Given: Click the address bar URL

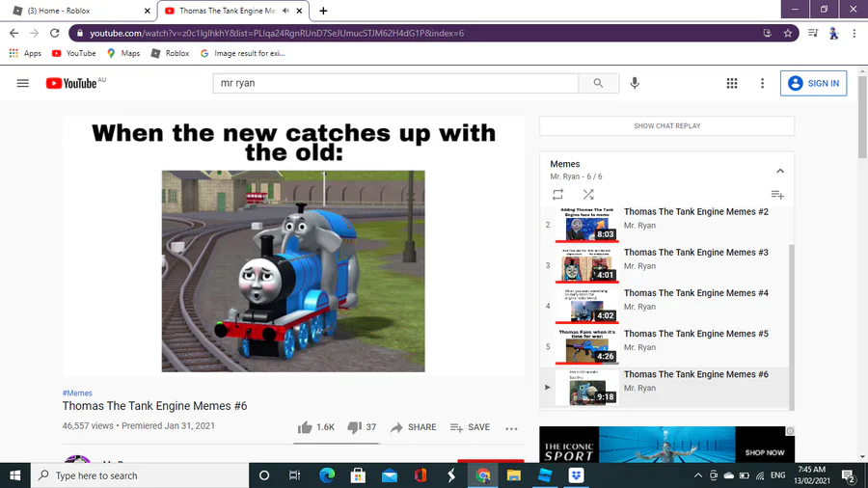Looking at the screenshot, I should 277,33.
